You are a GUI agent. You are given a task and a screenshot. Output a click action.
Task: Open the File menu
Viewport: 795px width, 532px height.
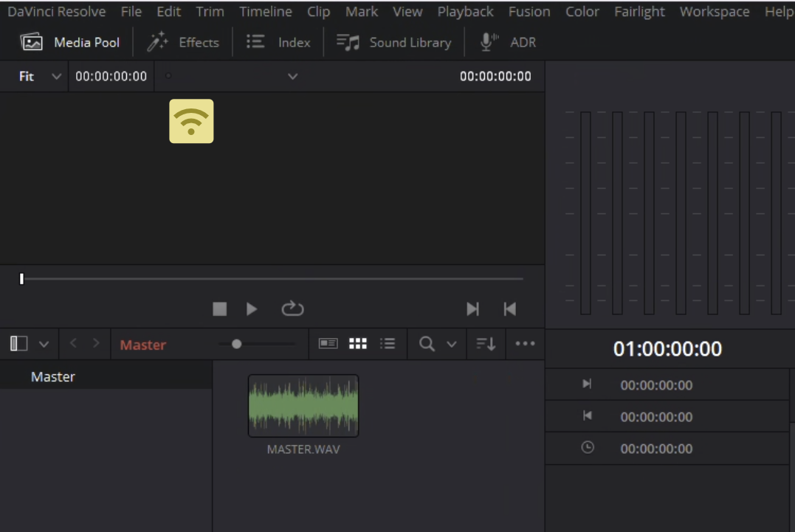click(131, 12)
